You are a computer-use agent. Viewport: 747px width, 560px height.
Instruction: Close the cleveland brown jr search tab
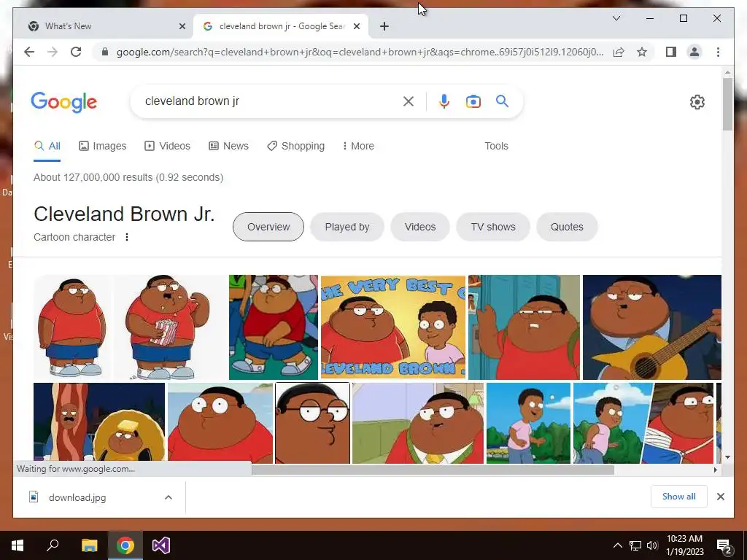(356, 26)
